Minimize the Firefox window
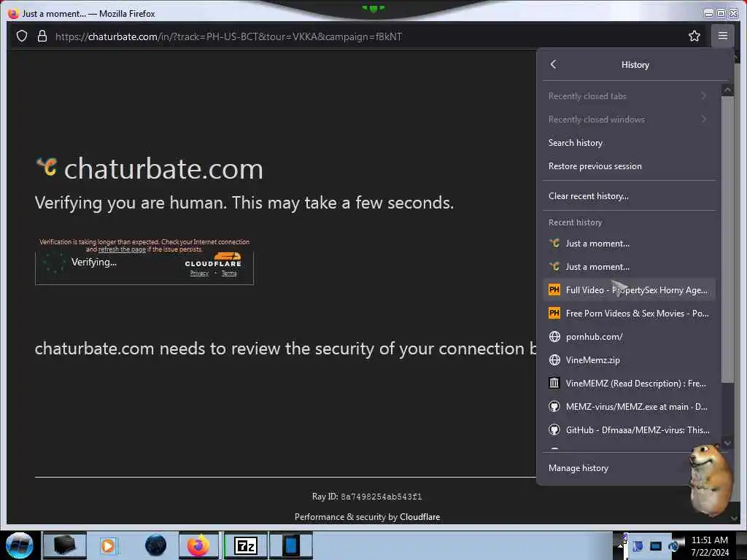 (x=709, y=13)
